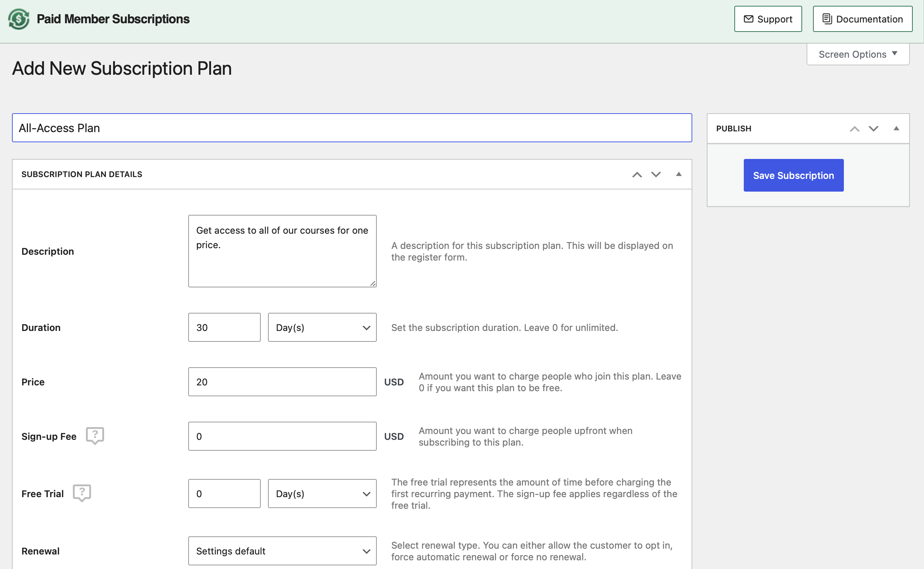Move Publish panel up with arrow

pos(854,129)
